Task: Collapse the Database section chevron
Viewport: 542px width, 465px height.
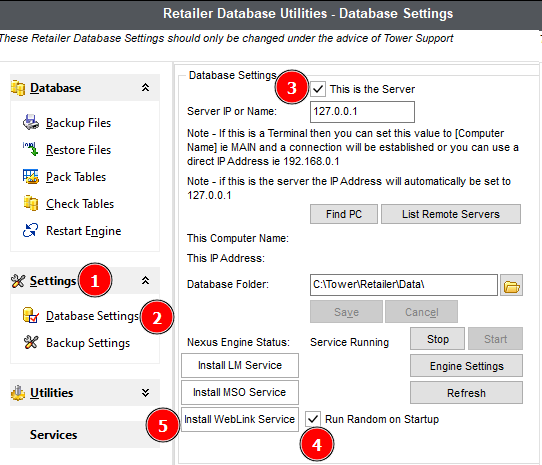Action: [x=146, y=87]
